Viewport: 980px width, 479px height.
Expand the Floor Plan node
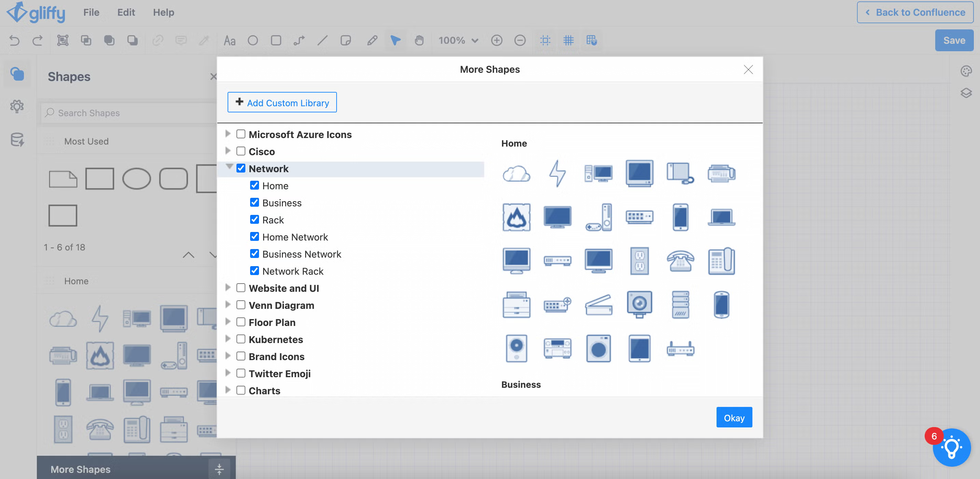[x=228, y=321]
